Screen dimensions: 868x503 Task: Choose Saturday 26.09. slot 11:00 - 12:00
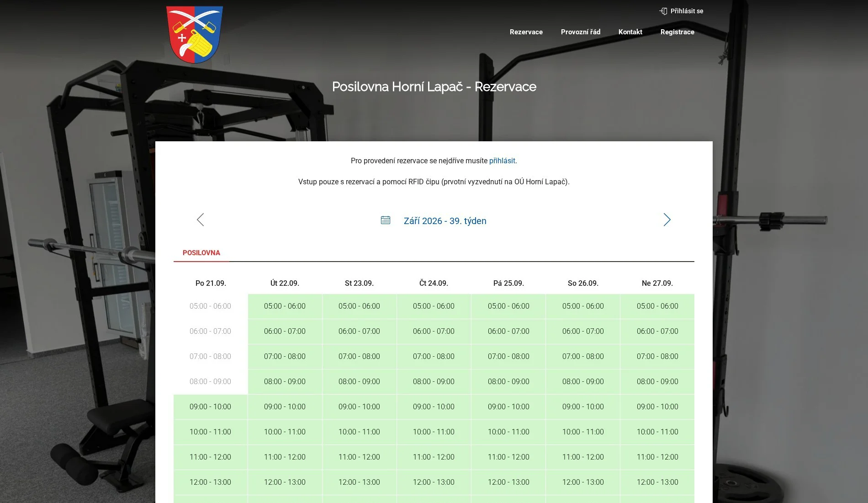(583, 457)
